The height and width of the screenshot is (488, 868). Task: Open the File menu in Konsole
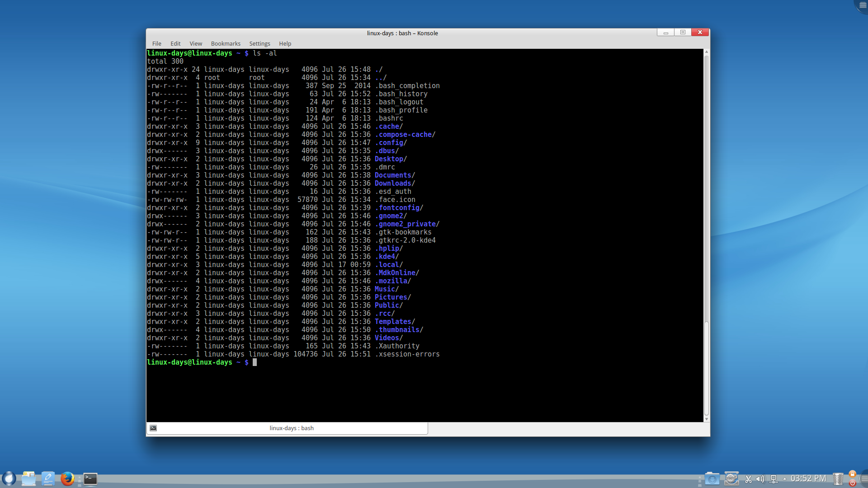click(x=157, y=44)
